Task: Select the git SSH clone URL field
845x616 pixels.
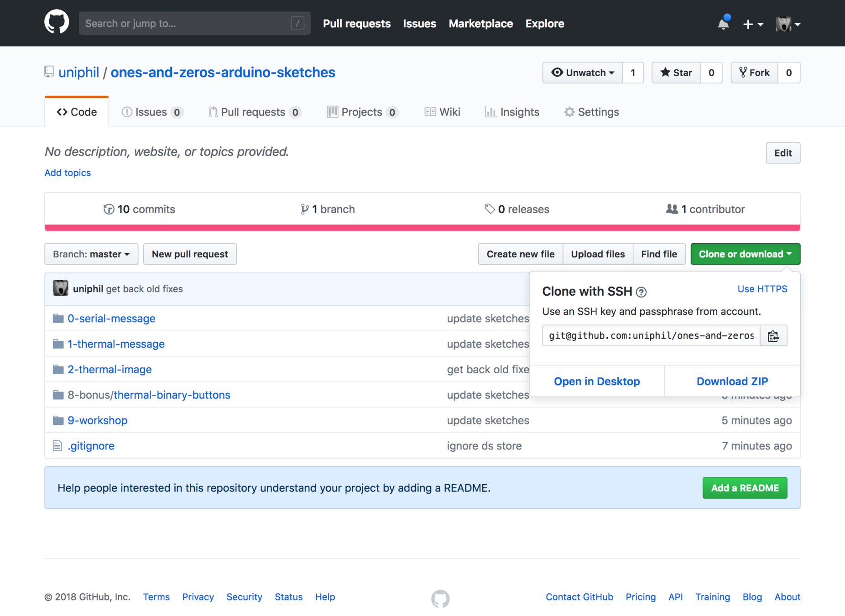Action: point(651,336)
